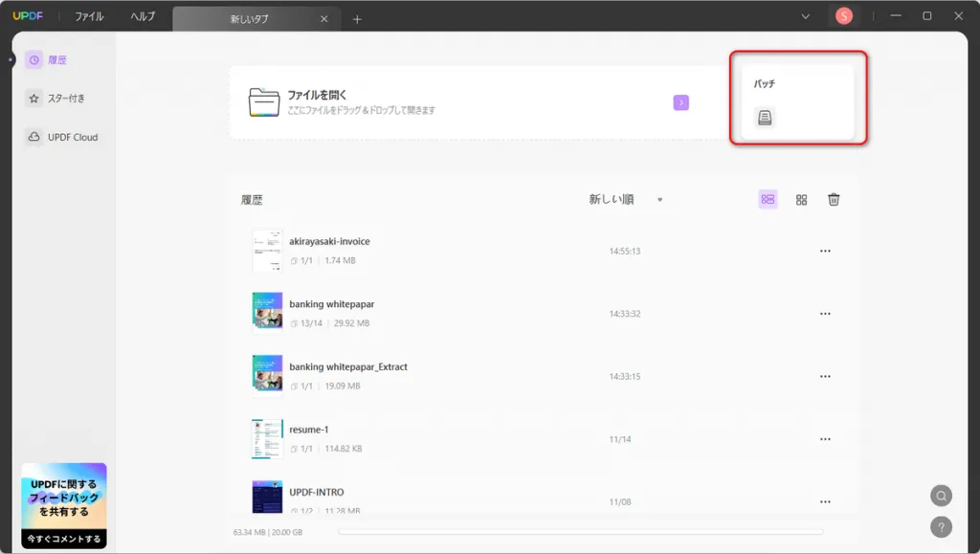The height and width of the screenshot is (554, 980).
Task: Click the 29.92 MB file size
Action: tap(351, 322)
